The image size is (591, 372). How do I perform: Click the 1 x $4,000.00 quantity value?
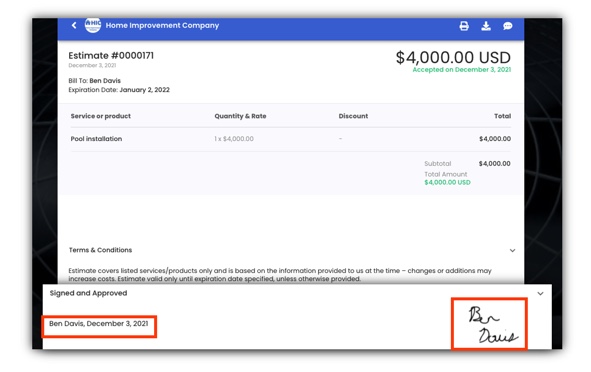pos(234,139)
